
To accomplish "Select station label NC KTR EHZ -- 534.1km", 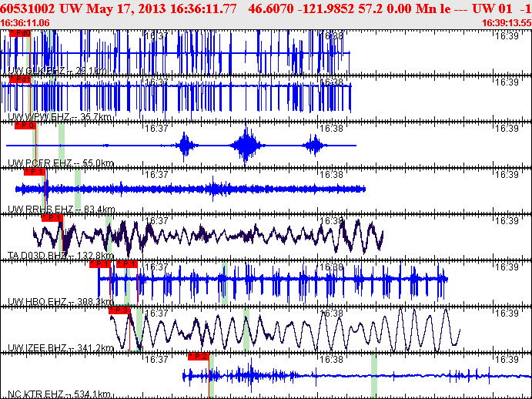I will click(x=59, y=394).
